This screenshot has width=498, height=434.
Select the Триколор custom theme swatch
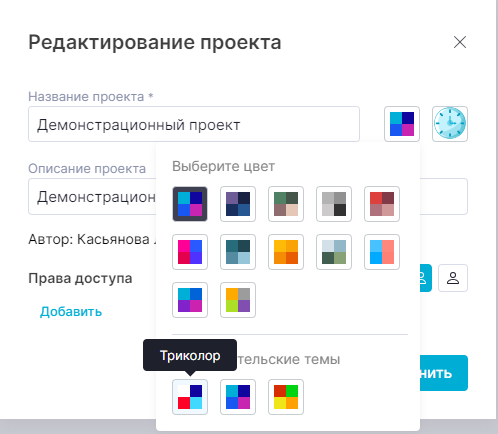190,397
